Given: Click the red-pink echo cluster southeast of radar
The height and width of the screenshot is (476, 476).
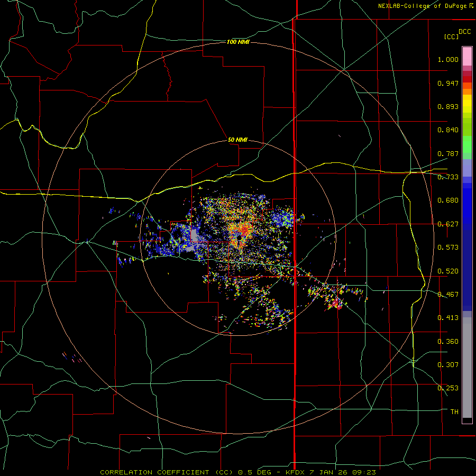Looking at the screenshot, I should [x=336, y=304].
